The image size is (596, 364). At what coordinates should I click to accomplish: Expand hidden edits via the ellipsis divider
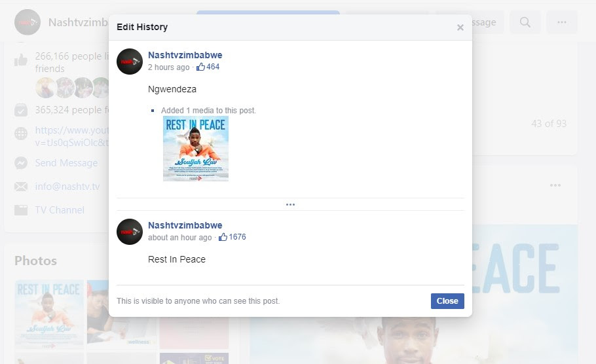(x=290, y=204)
